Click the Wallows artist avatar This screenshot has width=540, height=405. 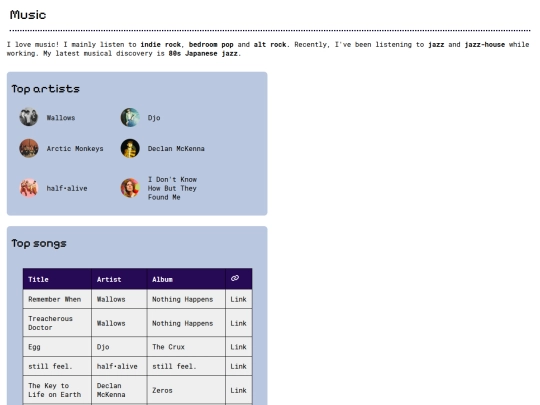pos(29,117)
